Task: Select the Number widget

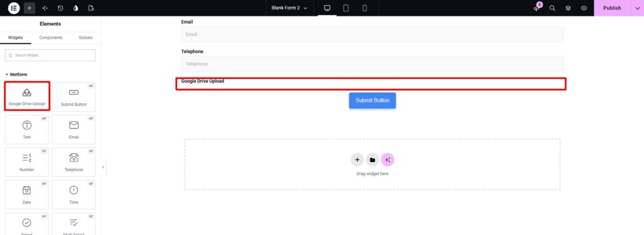Action: tap(26, 162)
